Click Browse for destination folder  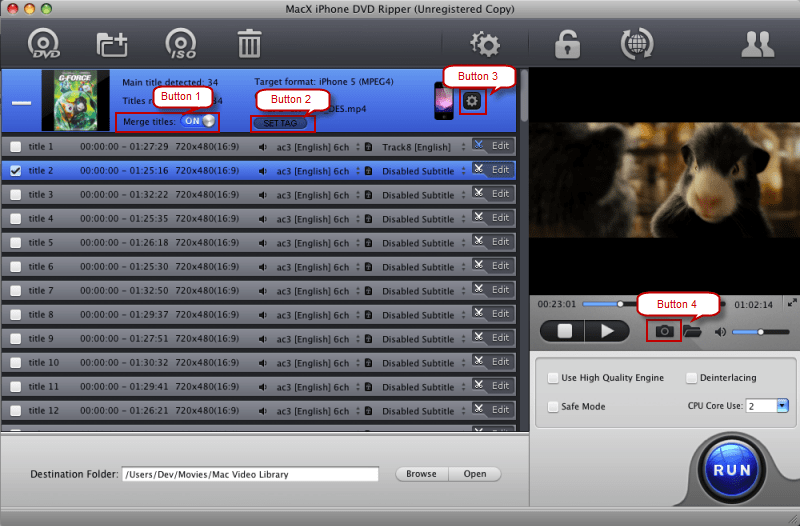pos(421,474)
